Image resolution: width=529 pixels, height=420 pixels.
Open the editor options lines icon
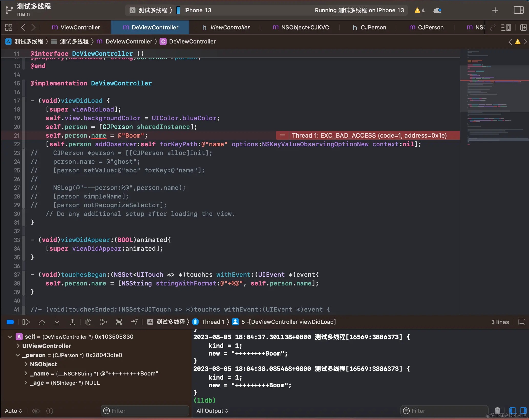[506, 27]
